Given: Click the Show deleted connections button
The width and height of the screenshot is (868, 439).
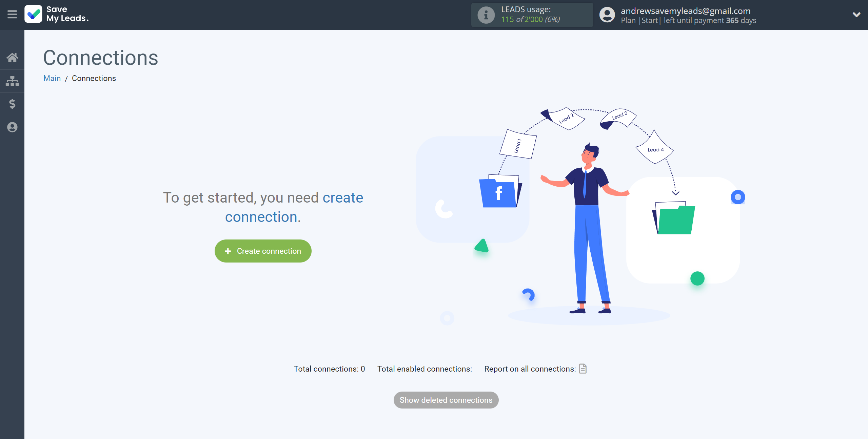Looking at the screenshot, I should point(446,400).
